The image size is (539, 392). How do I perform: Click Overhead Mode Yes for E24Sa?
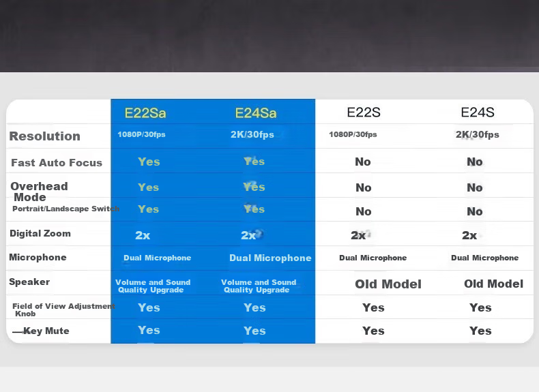254,187
